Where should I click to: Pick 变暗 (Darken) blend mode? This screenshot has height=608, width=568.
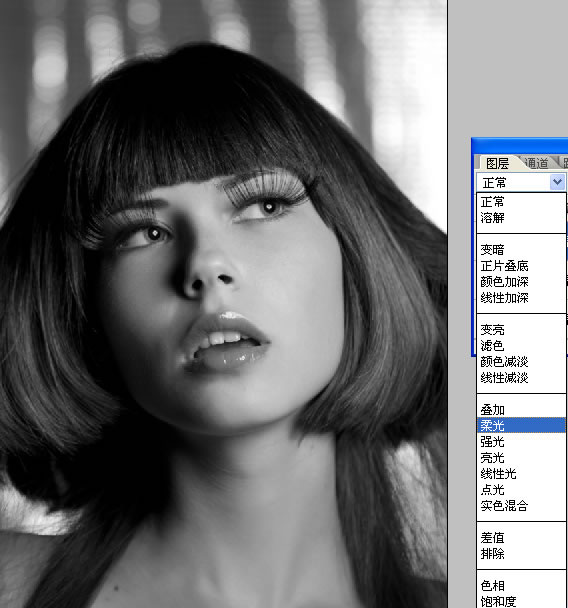pyautogui.click(x=521, y=250)
